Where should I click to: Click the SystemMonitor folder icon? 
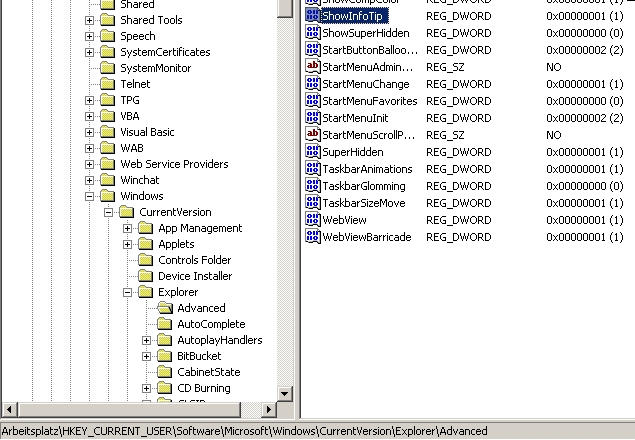tap(108, 68)
